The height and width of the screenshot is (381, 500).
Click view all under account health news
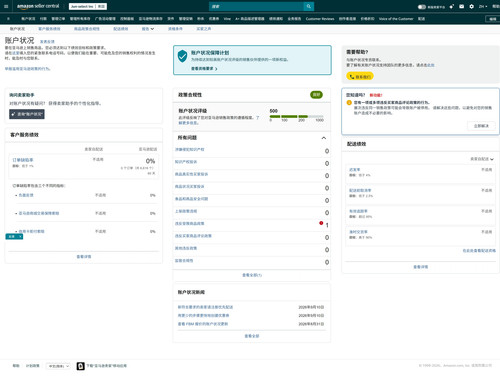click(252, 336)
